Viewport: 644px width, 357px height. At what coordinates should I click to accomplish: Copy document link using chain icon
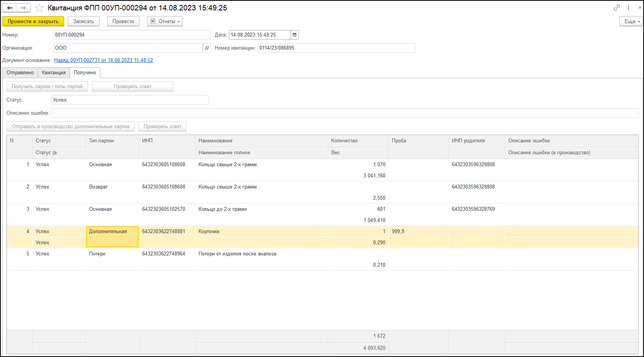pos(617,7)
